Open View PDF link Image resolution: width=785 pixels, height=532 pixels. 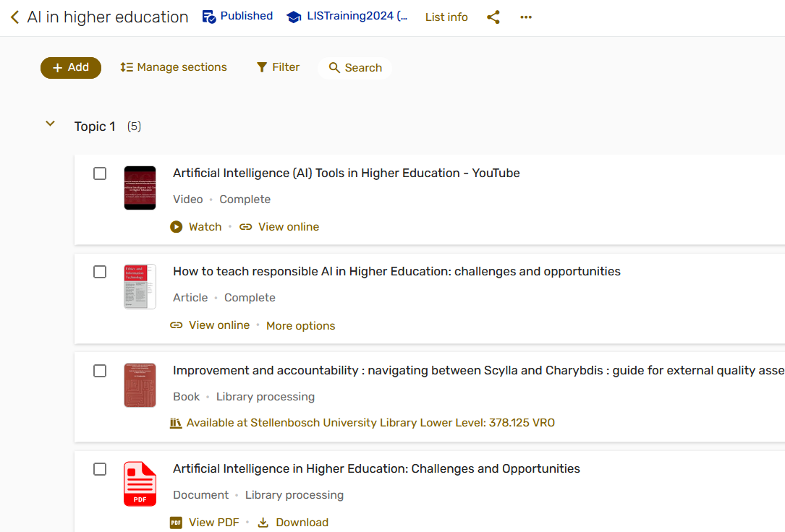[213, 523]
